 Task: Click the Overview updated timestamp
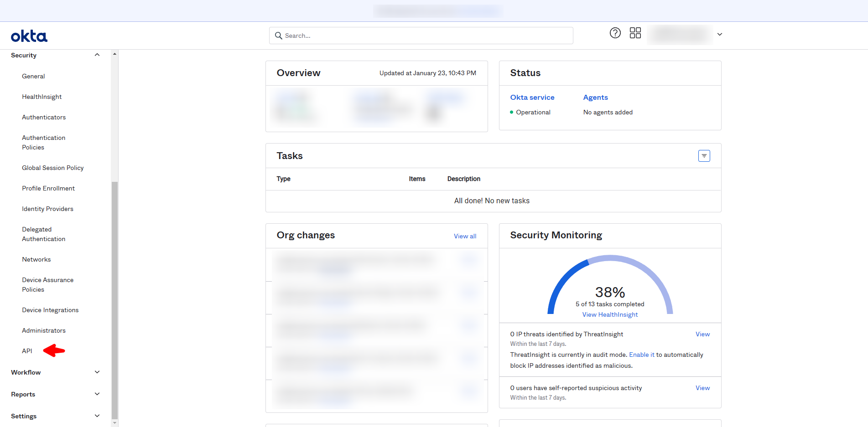point(427,73)
